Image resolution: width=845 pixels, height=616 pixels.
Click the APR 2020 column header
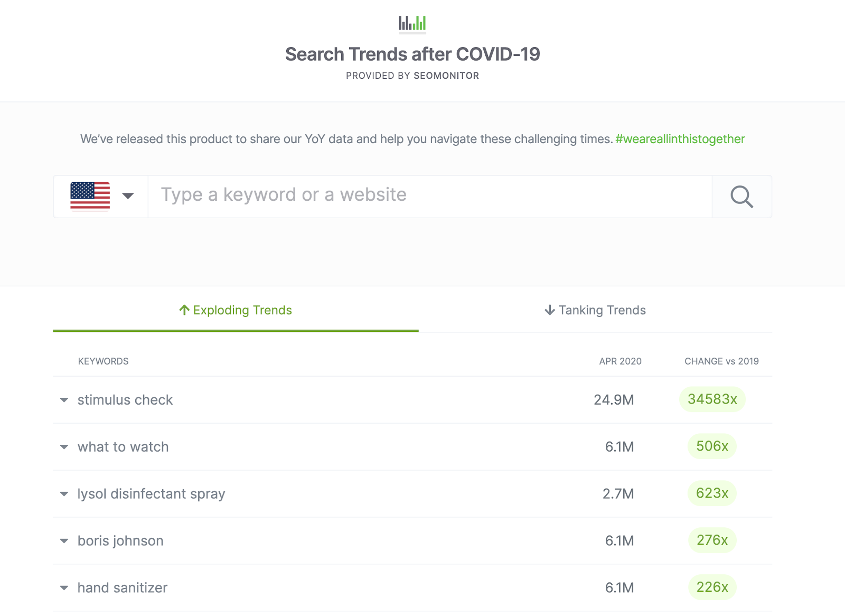click(x=621, y=361)
